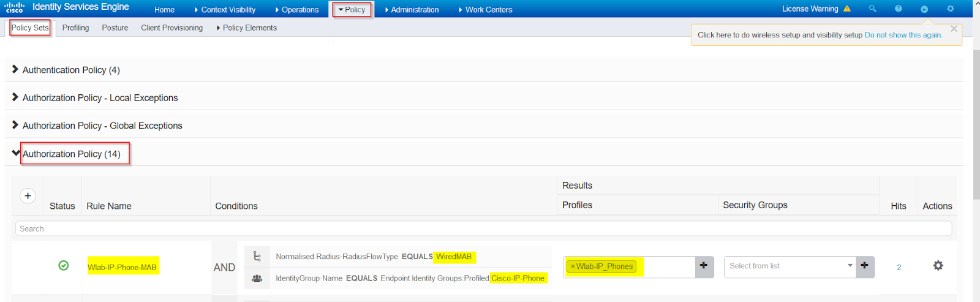Switch to Policy Sets tab
The image size is (980, 302).
pyautogui.click(x=30, y=28)
